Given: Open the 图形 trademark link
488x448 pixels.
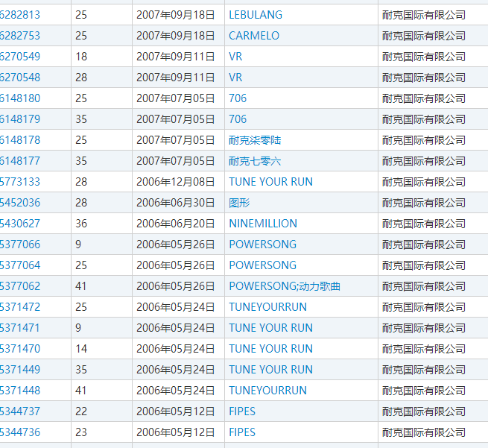Looking at the screenshot, I should pyautogui.click(x=239, y=203).
